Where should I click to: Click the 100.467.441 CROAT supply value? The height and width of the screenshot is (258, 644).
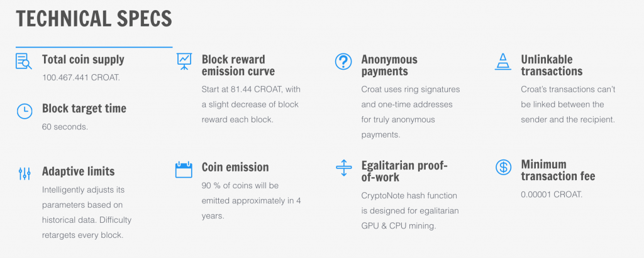[81, 77]
